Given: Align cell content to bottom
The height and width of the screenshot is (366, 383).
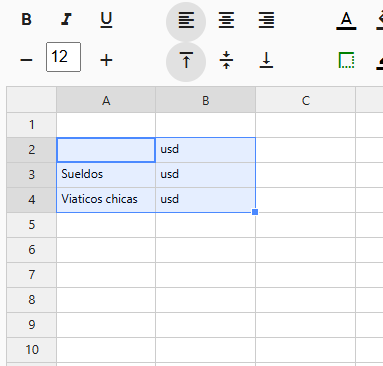Looking at the screenshot, I should (266, 60).
